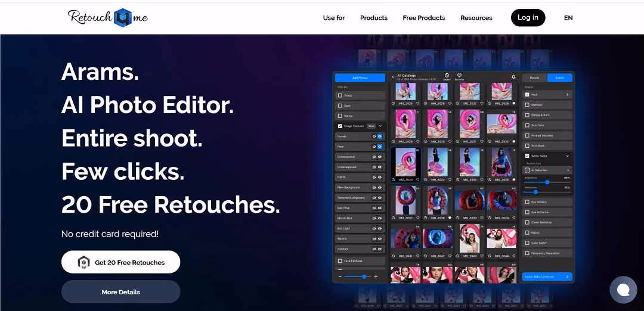Viewport: 644px width, 311px height.
Task: Check the Date filter checkbox
Action: click(340, 105)
